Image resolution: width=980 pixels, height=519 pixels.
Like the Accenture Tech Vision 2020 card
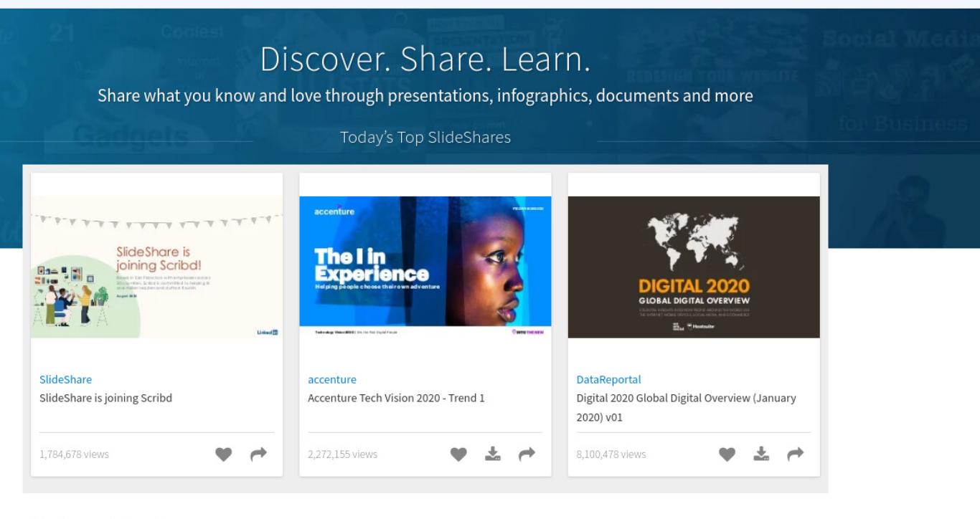(x=458, y=454)
